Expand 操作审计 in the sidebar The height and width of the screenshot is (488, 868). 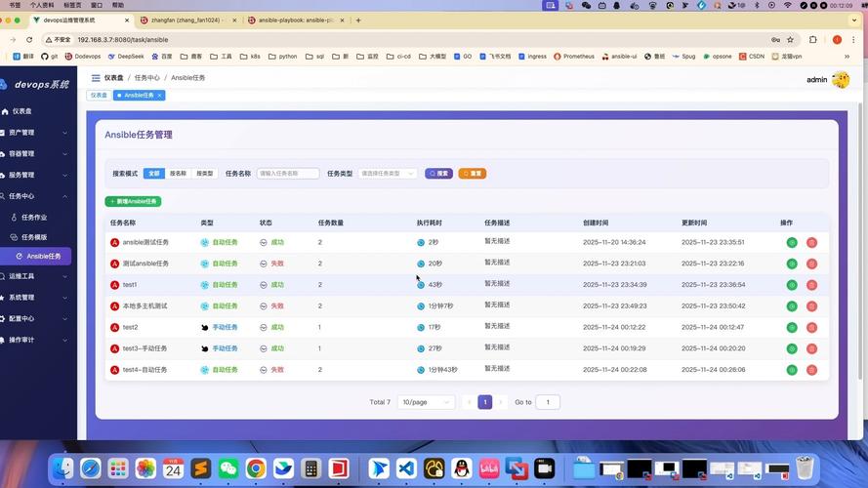(x=36, y=340)
